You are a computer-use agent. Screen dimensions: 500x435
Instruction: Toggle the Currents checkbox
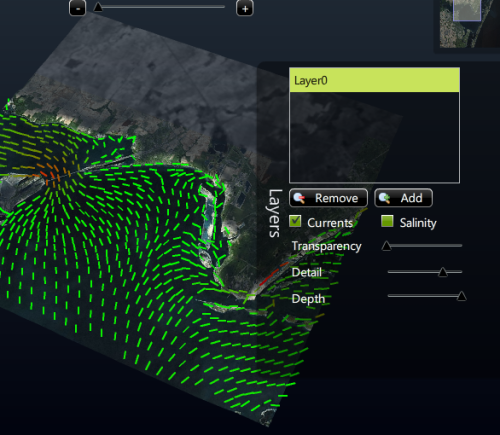(x=295, y=221)
